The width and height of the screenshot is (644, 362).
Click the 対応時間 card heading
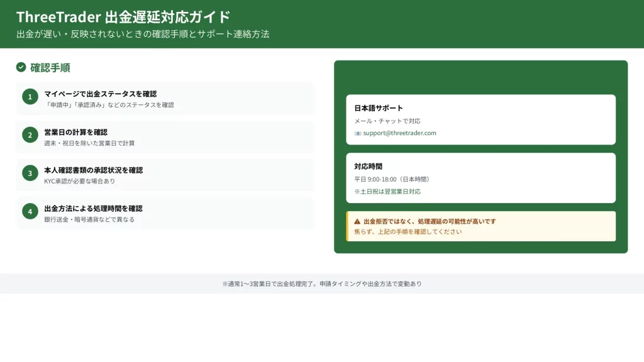pyautogui.click(x=368, y=167)
